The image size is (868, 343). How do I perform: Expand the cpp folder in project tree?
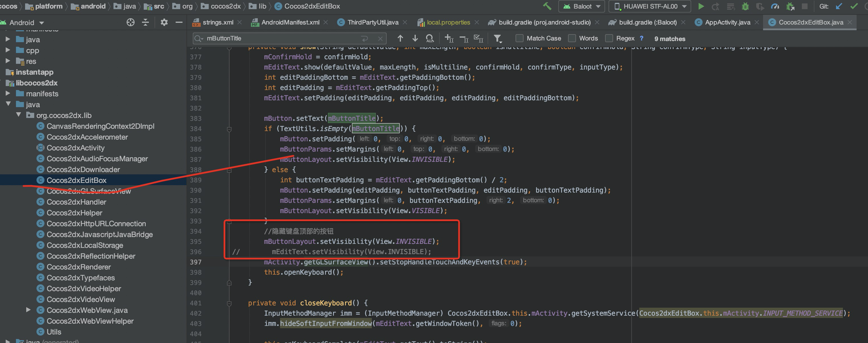point(8,50)
